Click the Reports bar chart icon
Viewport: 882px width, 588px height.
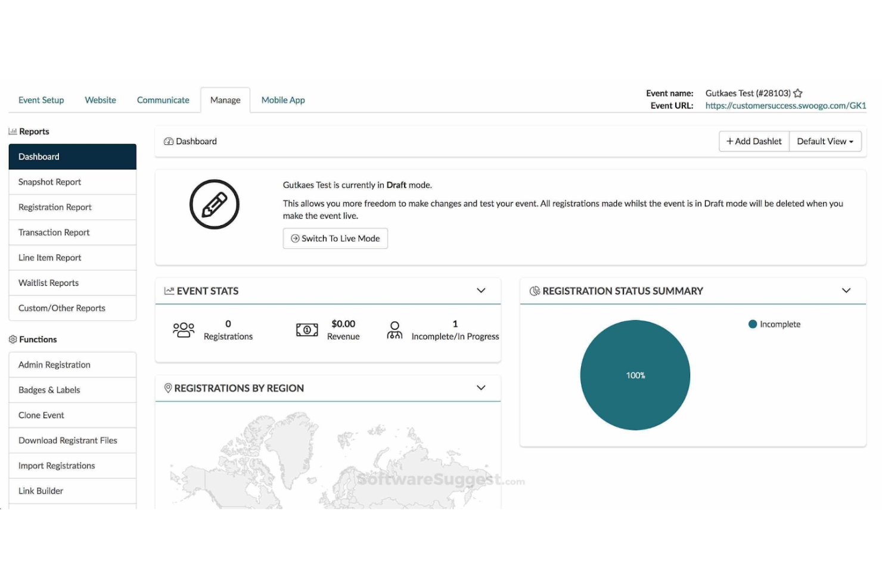point(13,131)
